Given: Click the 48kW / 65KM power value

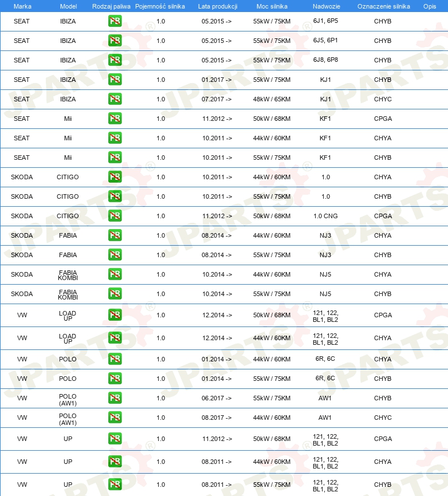Looking at the screenshot, I should pos(272,99).
